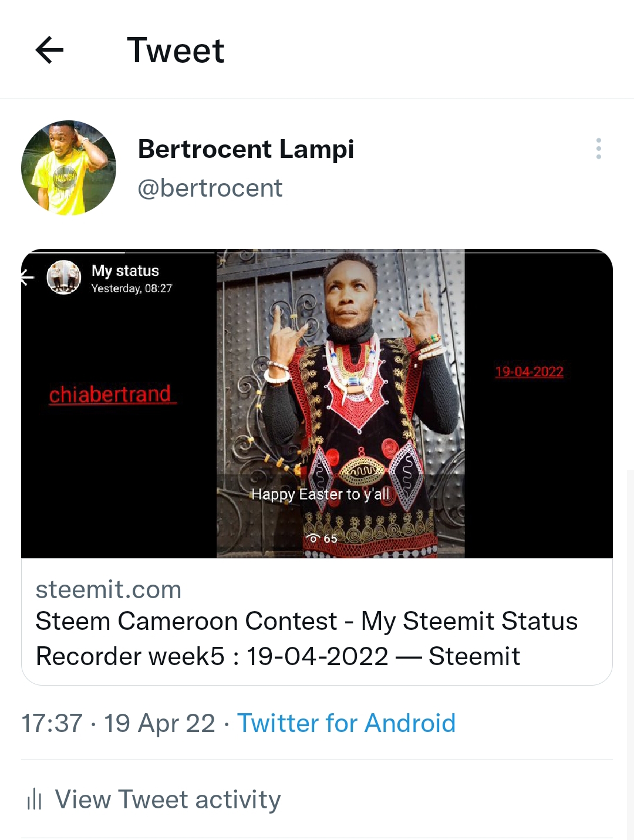Image resolution: width=634 pixels, height=840 pixels.
Task: Go back using the arrow icon
Action: pos(49,50)
